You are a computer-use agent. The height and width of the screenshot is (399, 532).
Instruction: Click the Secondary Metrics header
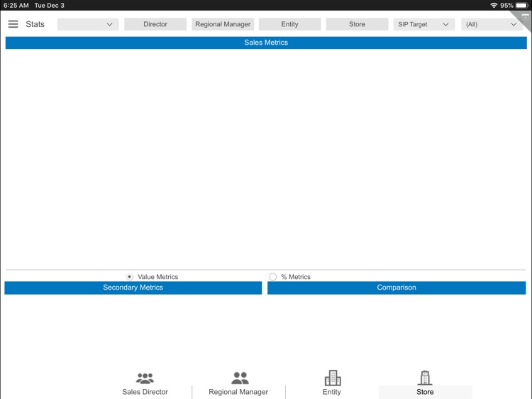pyautogui.click(x=133, y=288)
